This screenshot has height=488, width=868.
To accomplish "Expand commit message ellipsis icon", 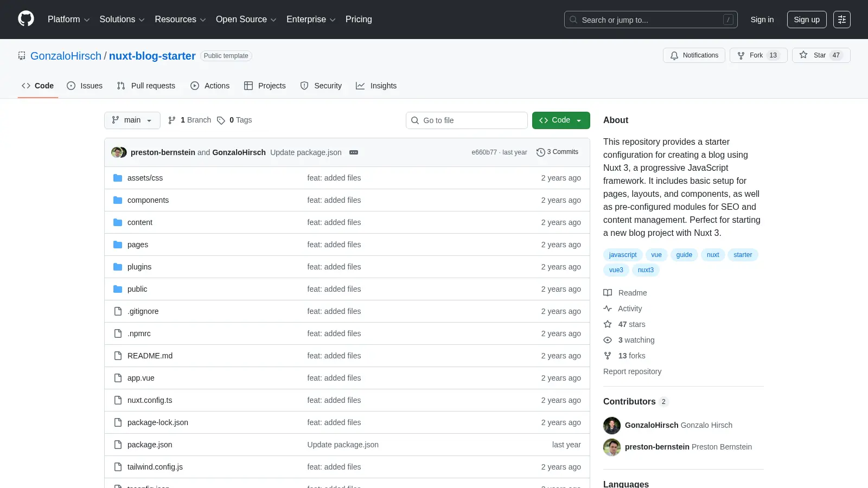I will 354,152.
